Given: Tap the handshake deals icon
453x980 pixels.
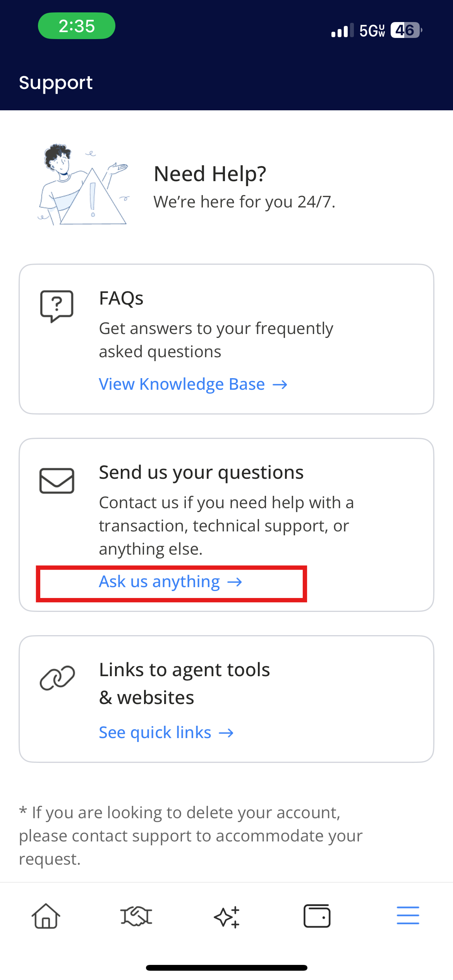Looking at the screenshot, I should click(136, 916).
